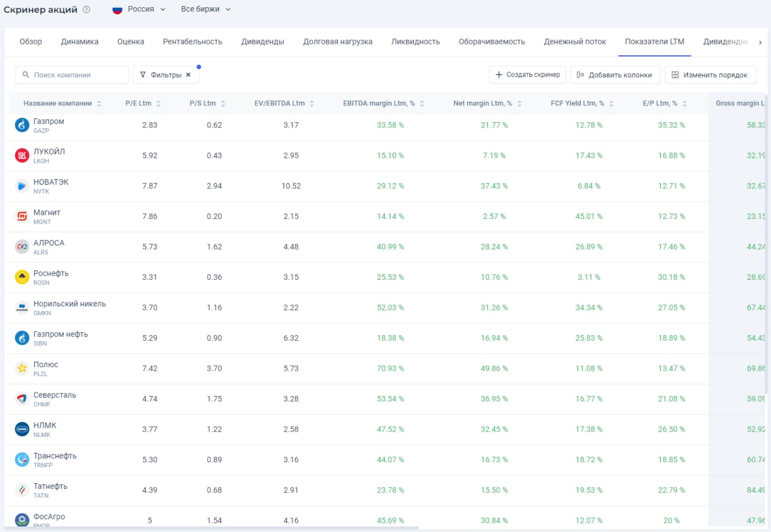The height and width of the screenshot is (532, 771).
Task: Click the search magnifier icon
Action: pos(26,75)
